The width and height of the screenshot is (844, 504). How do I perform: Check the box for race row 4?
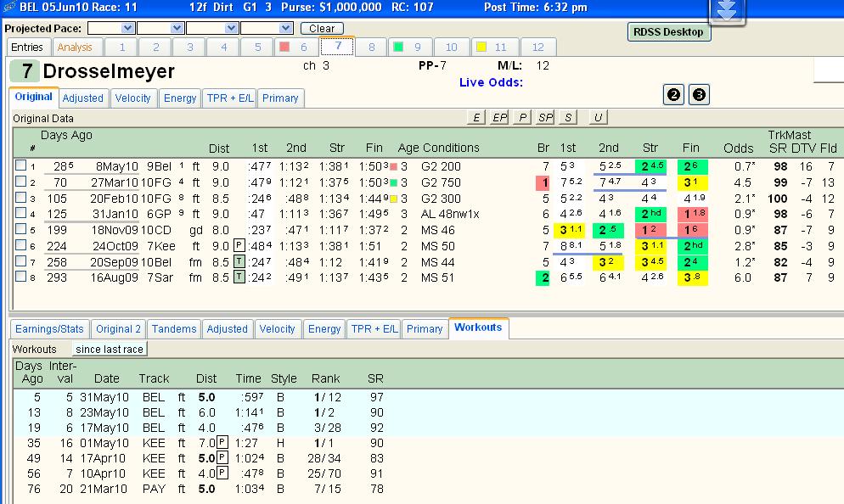click(x=20, y=212)
